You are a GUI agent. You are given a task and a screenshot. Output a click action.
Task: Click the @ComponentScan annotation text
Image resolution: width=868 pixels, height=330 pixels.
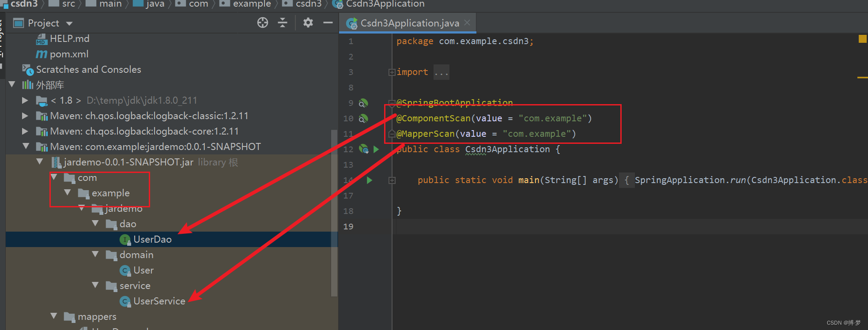tap(433, 118)
